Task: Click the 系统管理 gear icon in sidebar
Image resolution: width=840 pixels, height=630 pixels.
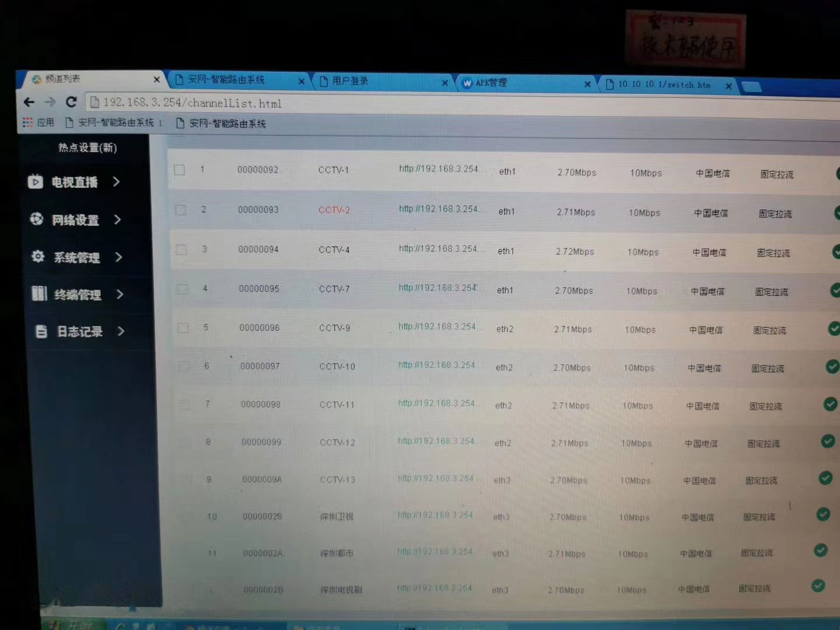Action: coord(38,256)
